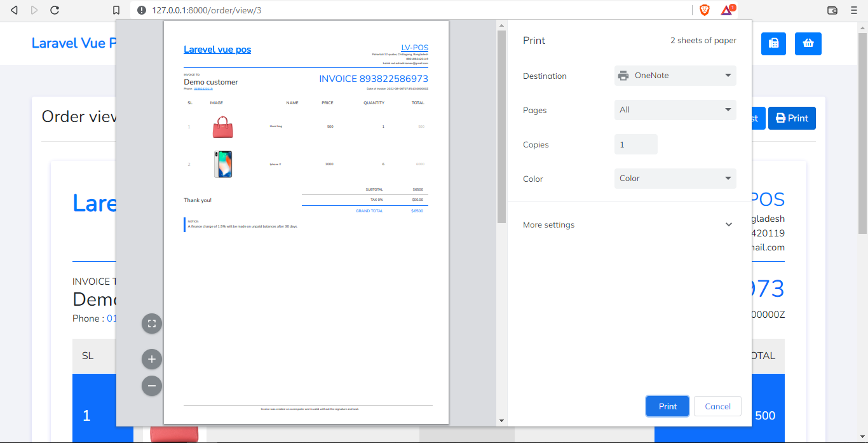Fit the print preview to page
The image size is (868, 443).
pos(152,324)
